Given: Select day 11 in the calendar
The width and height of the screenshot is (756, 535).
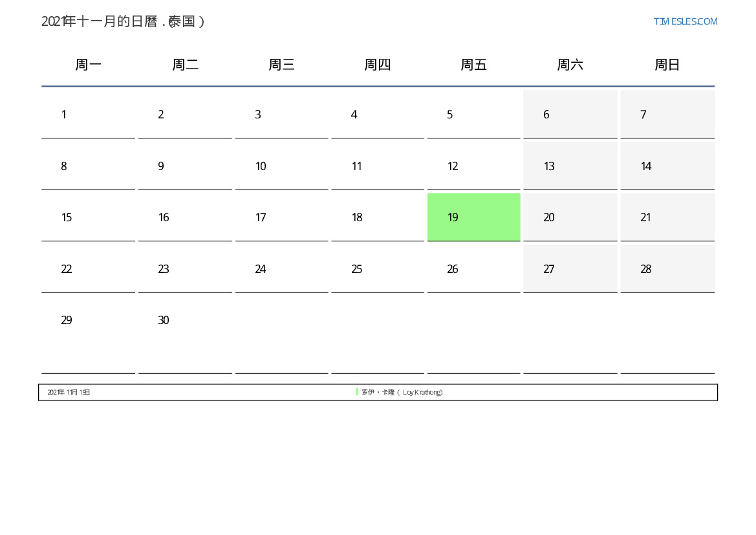Looking at the screenshot, I should tap(378, 166).
